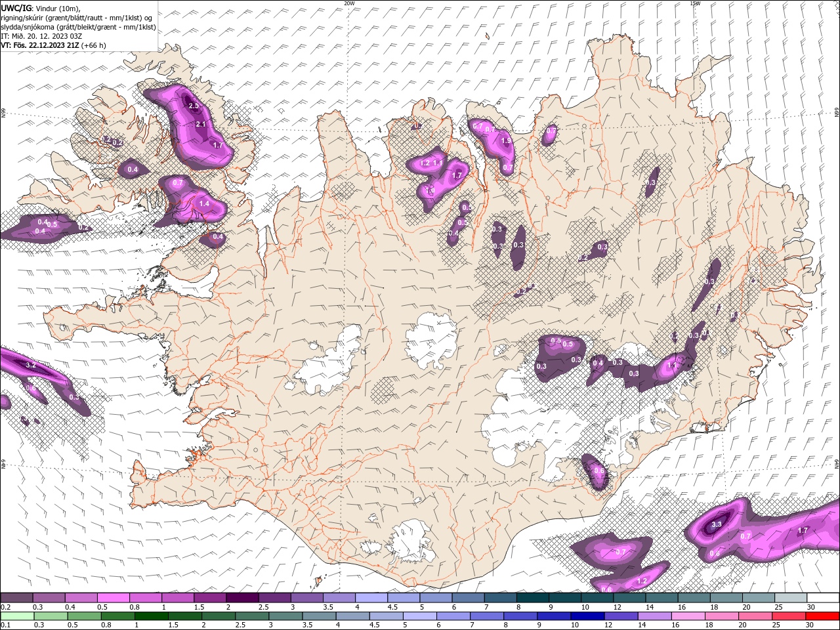
Task: Click the top legend row dark purple swatch starting at 2
Action: click(x=241, y=597)
